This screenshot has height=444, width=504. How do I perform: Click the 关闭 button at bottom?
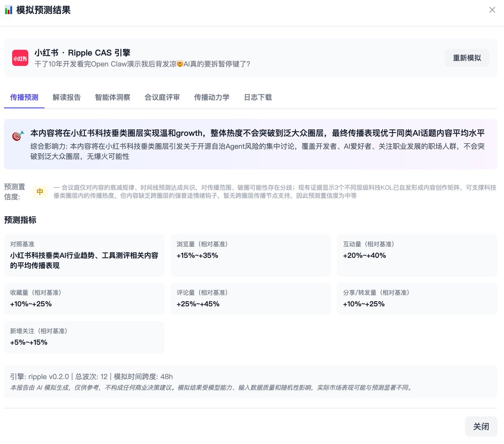pos(481,426)
